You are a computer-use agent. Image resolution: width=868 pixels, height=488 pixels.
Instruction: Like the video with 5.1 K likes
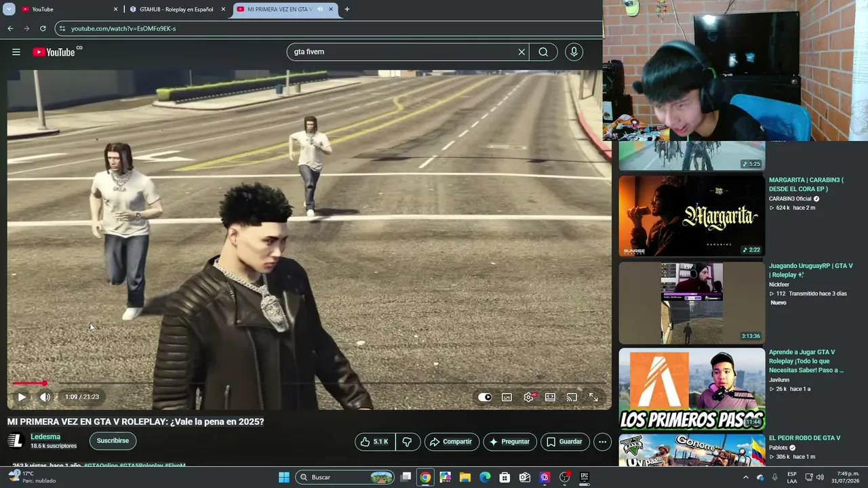click(375, 442)
